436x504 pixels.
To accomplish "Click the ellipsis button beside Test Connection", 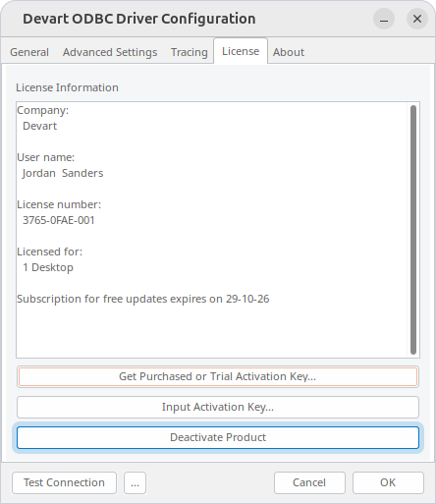I will coord(135,482).
